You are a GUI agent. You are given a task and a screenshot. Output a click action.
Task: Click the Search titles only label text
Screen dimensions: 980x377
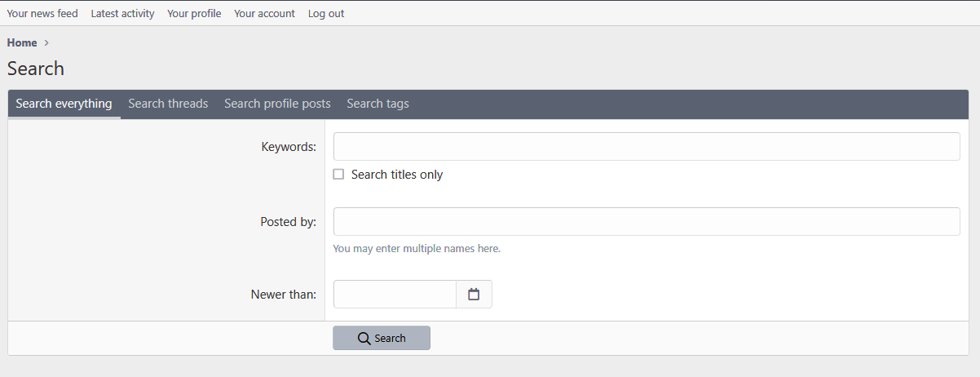397,175
